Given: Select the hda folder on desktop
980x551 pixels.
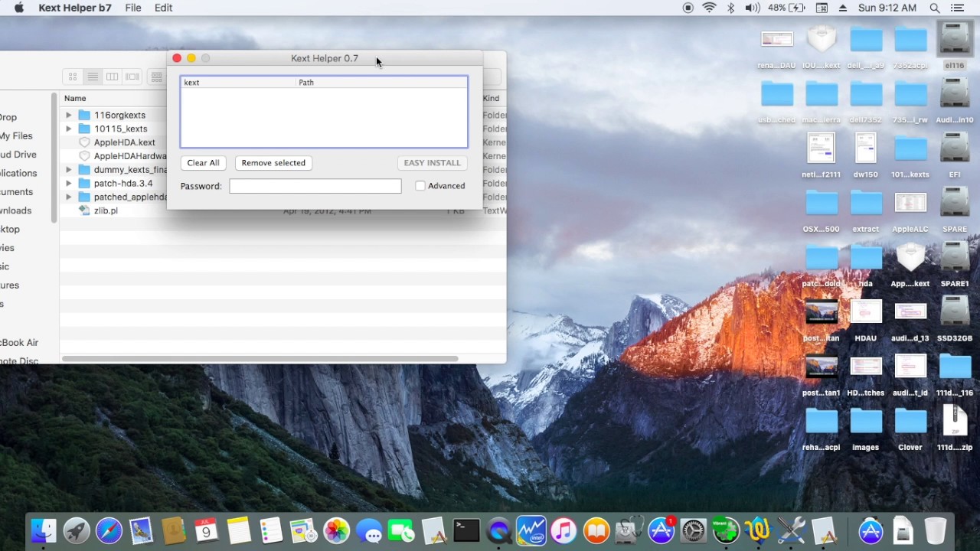Looking at the screenshot, I should (866, 263).
